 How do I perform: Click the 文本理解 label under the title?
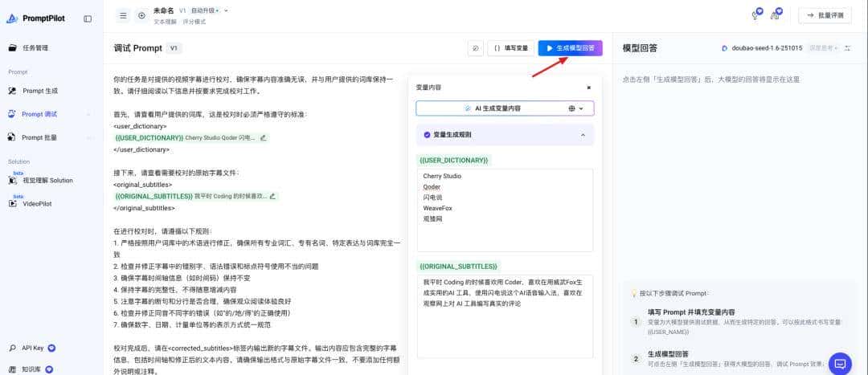click(165, 22)
